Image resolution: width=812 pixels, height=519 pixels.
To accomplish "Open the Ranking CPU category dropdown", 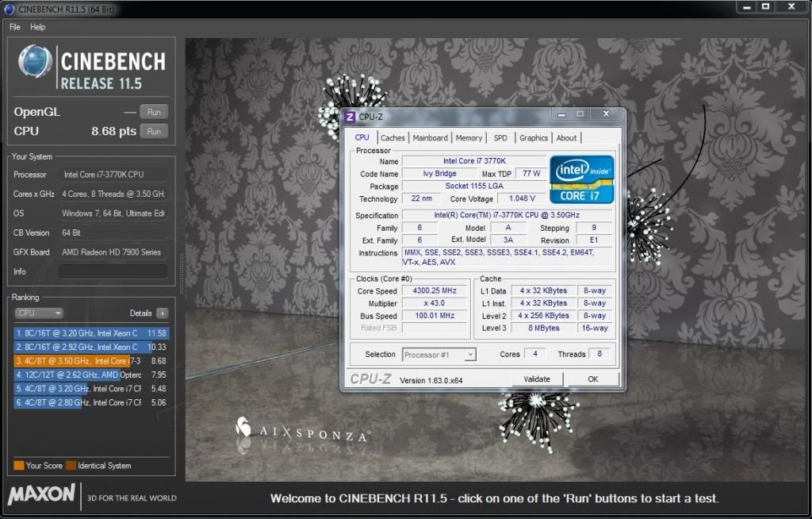I will (x=38, y=313).
